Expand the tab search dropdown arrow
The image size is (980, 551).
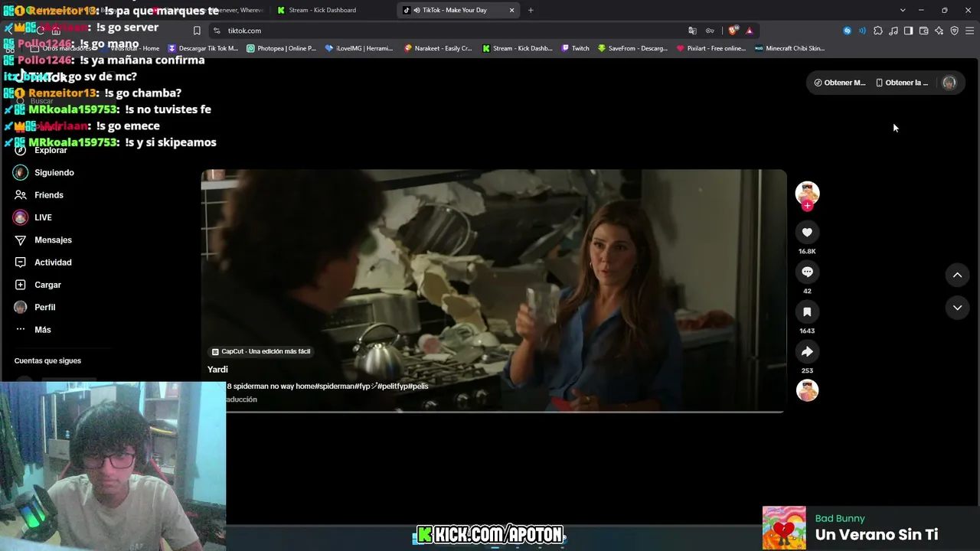pos(903,10)
